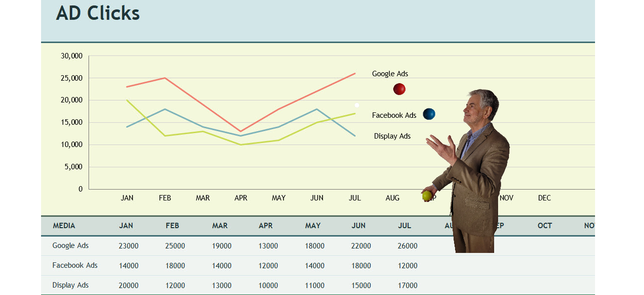Click the Display Ads 17000 cell
This screenshot has width=644, height=295.
(x=408, y=286)
